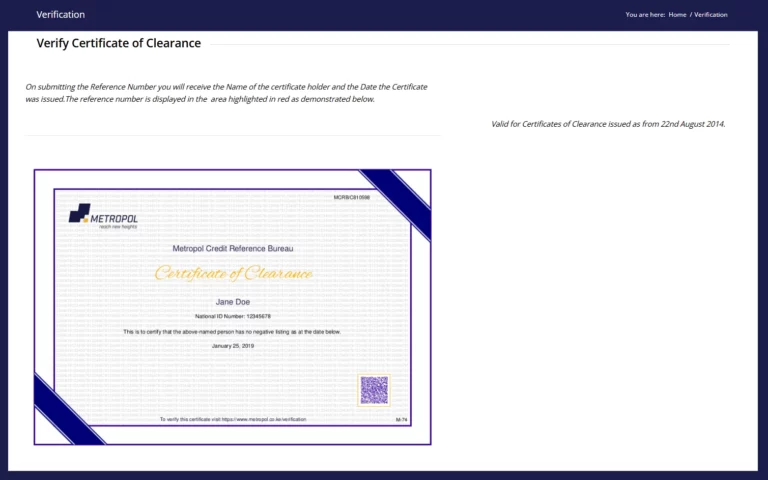Click the verification URL at the certificate bottom
The width and height of the screenshot is (768, 480).
coord(232,419)
